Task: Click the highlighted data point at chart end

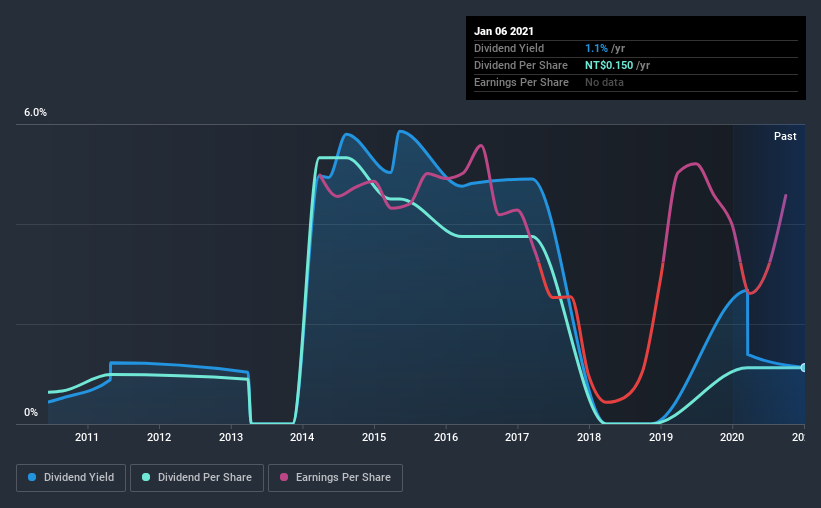Action: pos(804,368)
